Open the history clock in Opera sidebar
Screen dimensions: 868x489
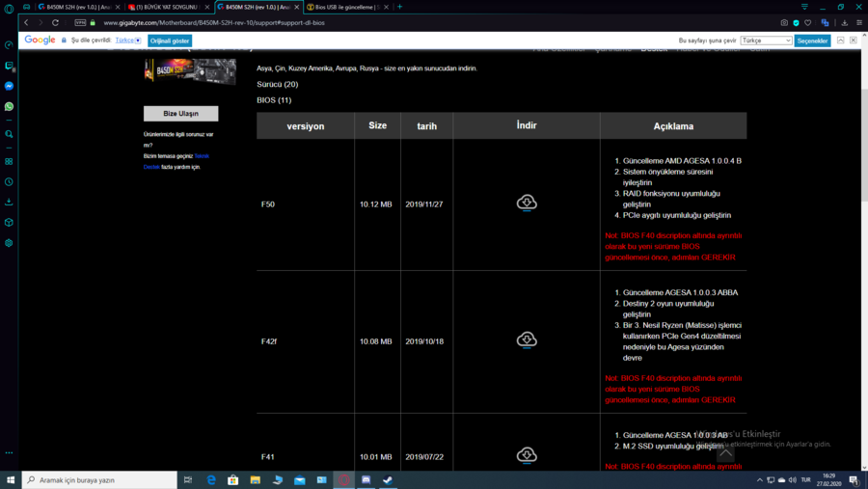[x=9, y=181]
